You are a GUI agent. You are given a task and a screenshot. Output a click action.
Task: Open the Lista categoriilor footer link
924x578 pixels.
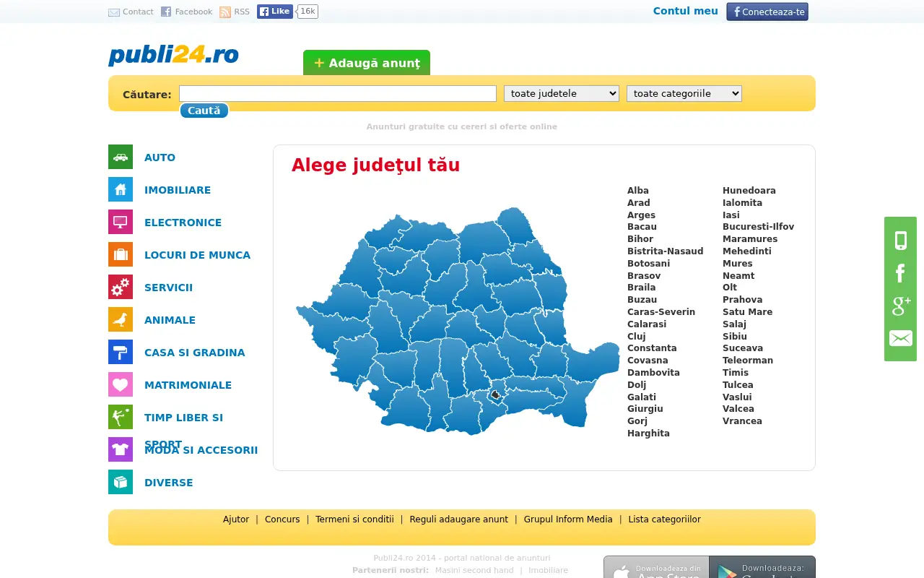664,519
